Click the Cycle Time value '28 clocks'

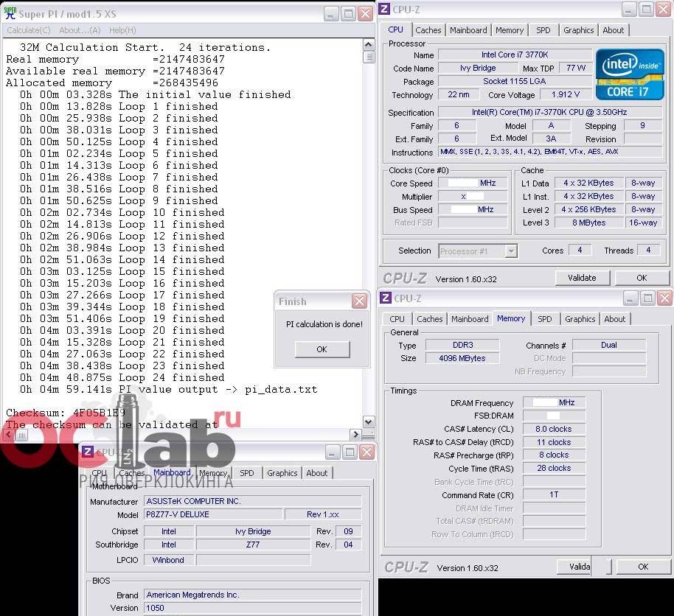[554, 468]
